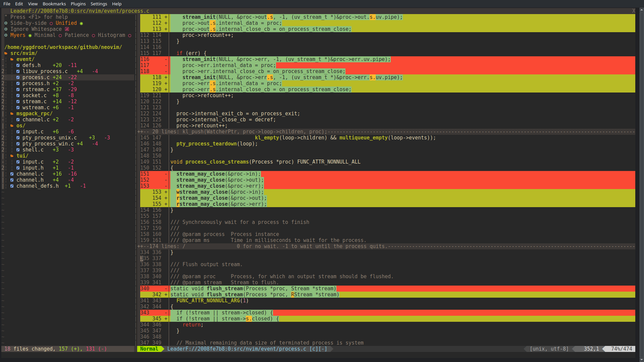Click the file icon beside libuv_process.c
644x362 pixels.
pos(18,72)
